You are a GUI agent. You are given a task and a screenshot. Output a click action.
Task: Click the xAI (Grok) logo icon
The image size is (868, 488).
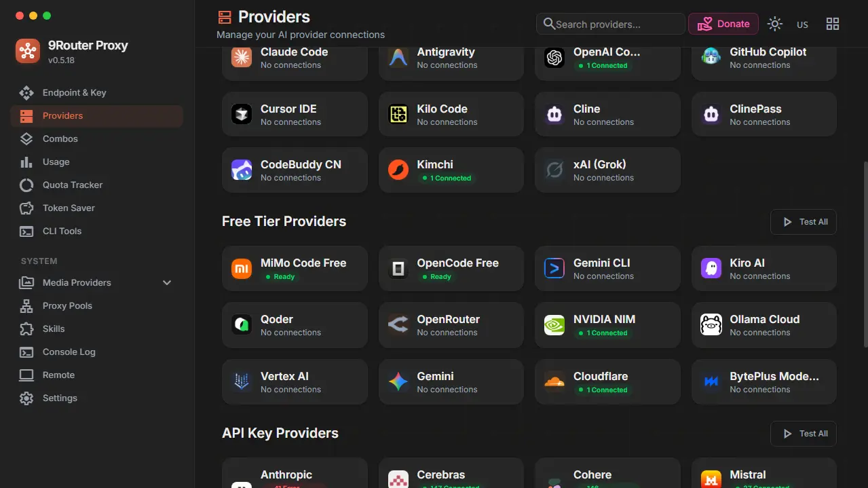554,170
